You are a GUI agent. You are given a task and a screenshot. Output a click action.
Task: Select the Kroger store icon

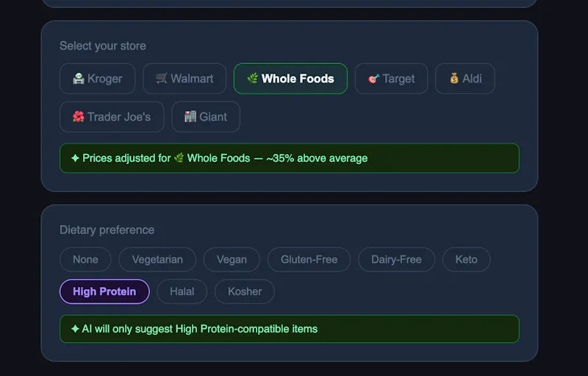pos(79,79)
